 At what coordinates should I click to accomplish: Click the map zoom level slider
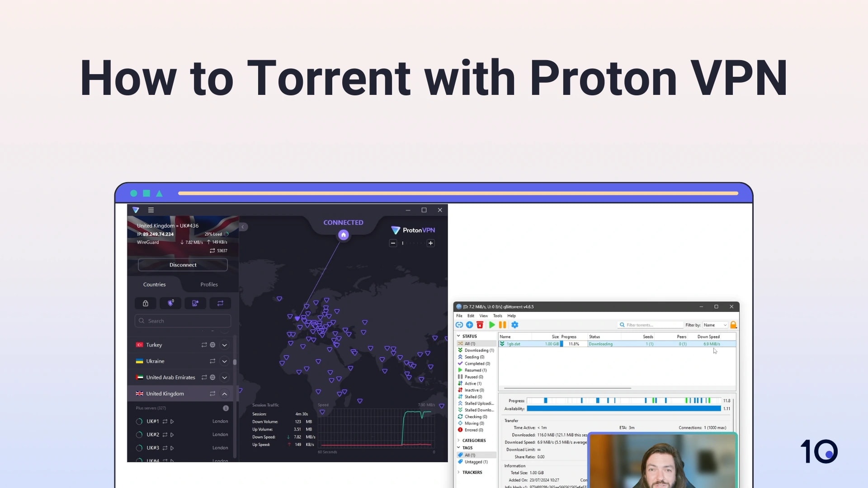tap(412, 243)
